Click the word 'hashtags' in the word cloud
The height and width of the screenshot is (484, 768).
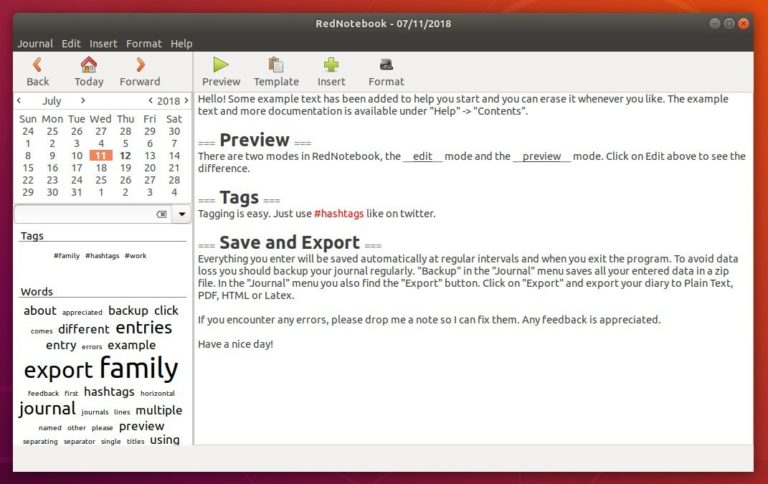(x=109, y=392)
